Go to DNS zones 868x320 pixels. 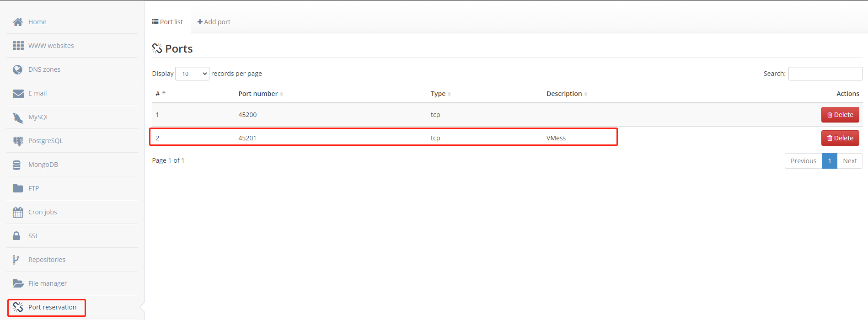click(44, 69)
